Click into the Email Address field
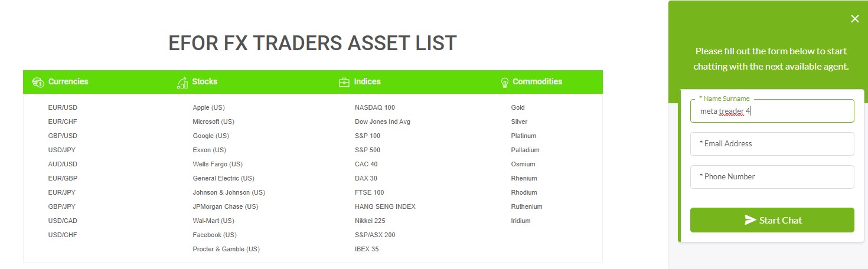Screen dimensions: 868x269 tap(772, 144)
